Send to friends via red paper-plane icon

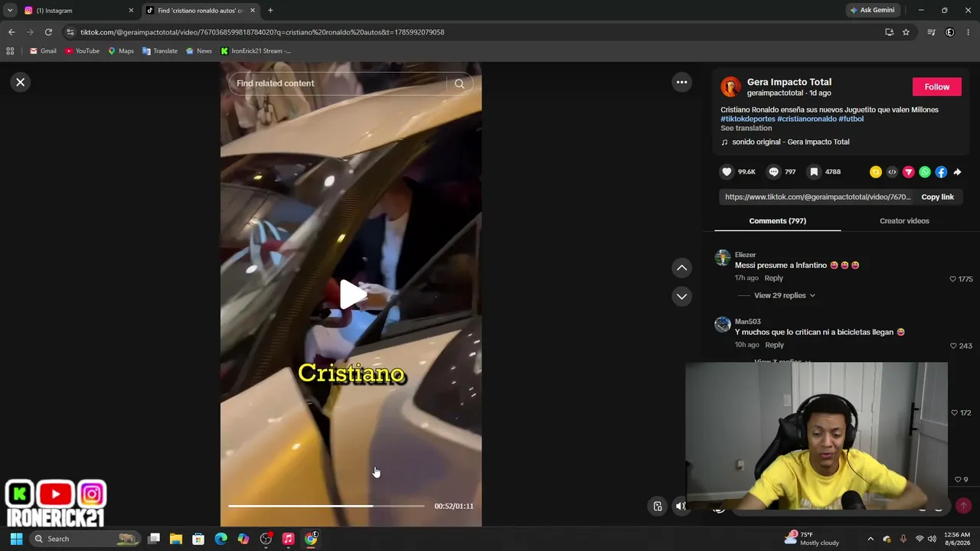point(909,172)
